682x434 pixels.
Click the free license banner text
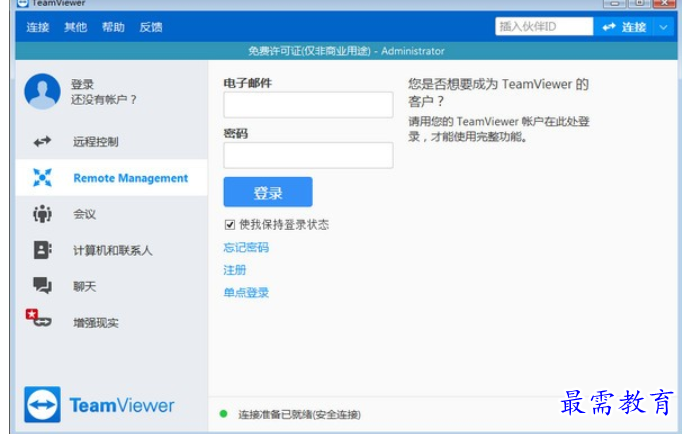[346, 51]
